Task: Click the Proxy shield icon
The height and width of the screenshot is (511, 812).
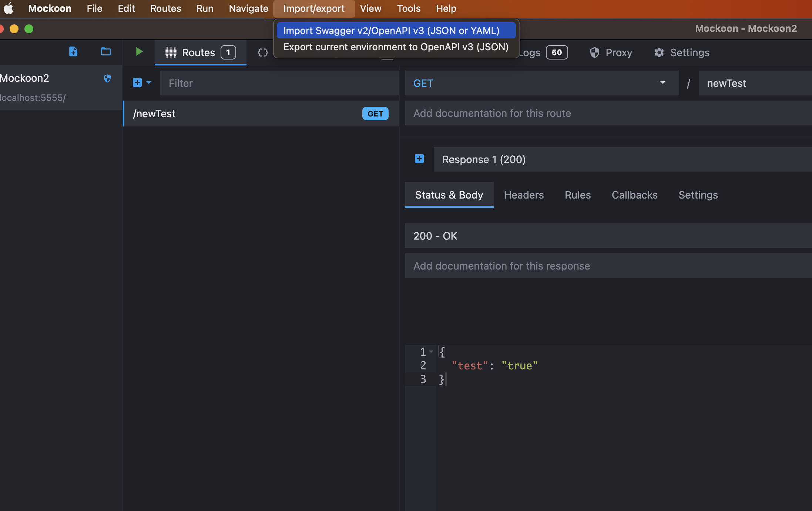Action: tap(594, 53)
